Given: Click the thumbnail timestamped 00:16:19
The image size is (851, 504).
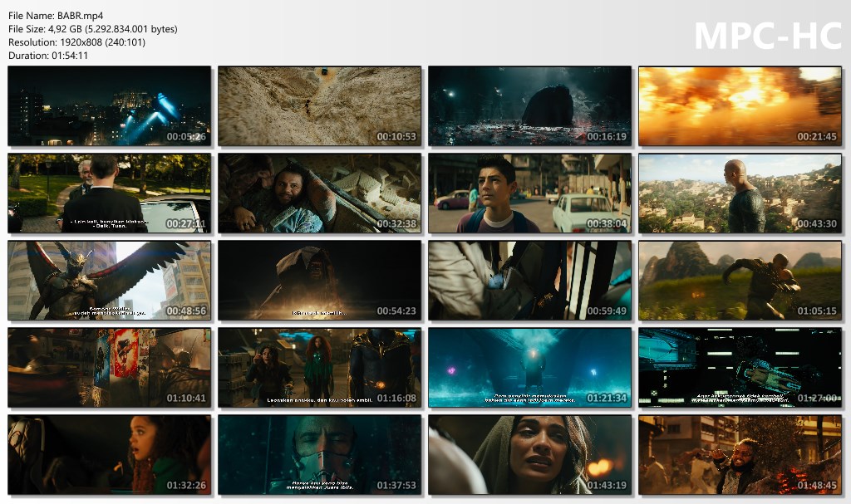Looking at the screenshot, I should pyautogui.click(x=529, y=105).
